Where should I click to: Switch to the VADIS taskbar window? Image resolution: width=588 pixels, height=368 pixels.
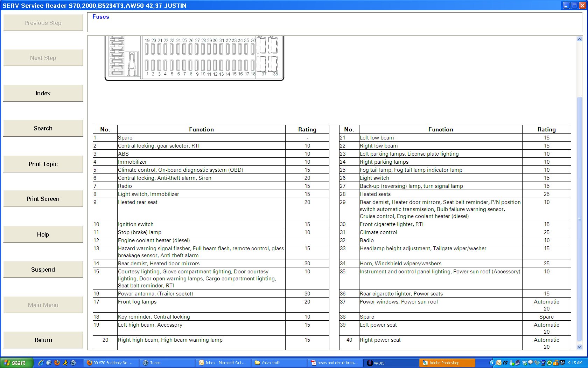[x=391, y=363]
